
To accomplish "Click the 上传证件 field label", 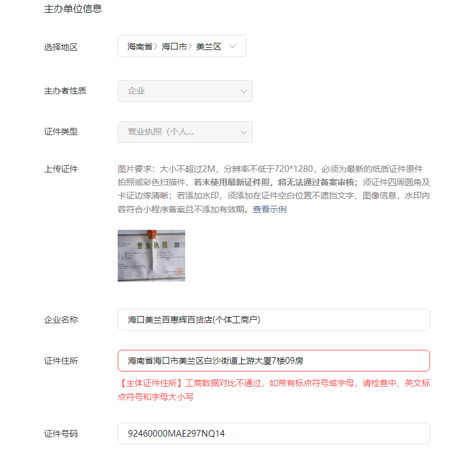I will tap(61, 169).
